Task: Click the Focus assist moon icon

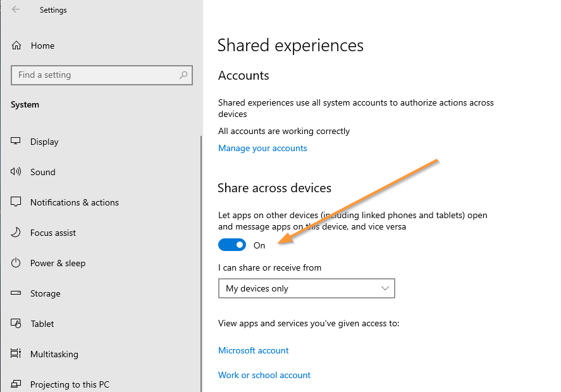Action: [x=16, y=233]
